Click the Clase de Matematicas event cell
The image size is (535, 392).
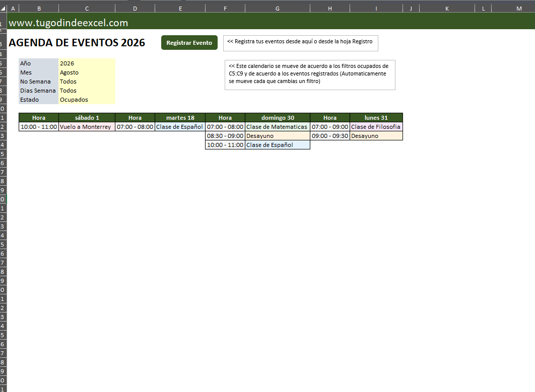278,127
